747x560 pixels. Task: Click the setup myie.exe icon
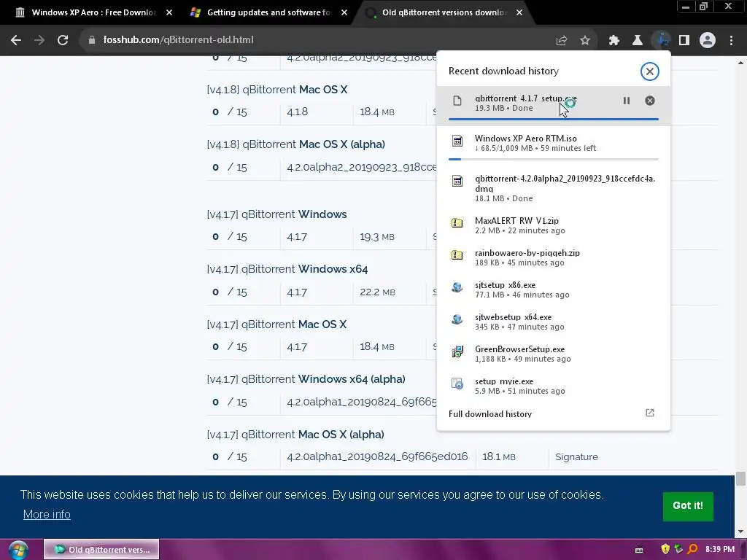tap(457, 384)
